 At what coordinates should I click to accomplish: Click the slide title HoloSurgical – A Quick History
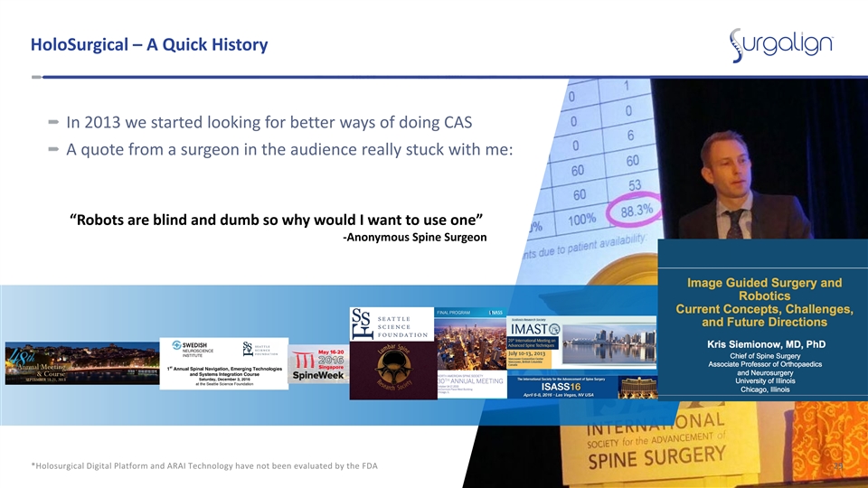point(149,44)
